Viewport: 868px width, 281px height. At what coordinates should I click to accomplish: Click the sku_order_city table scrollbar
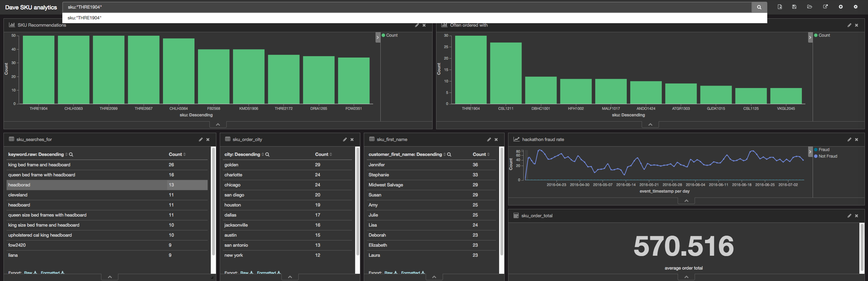pos(358,202)
